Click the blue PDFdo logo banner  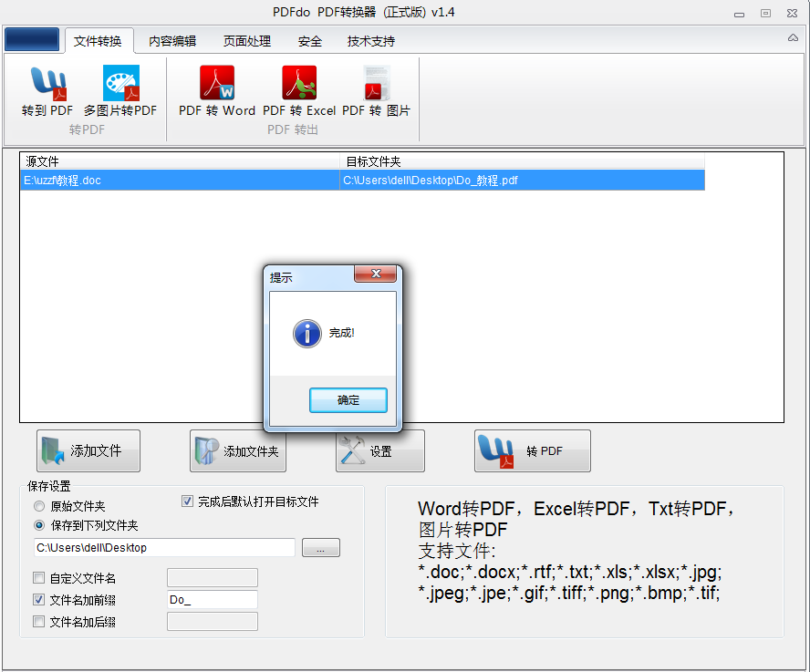point(33,38)
